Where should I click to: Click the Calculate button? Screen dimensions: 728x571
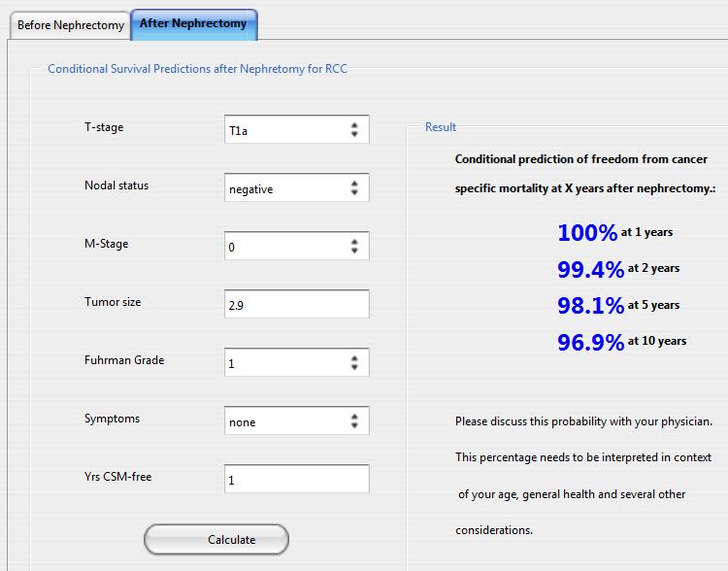point(216,539)
